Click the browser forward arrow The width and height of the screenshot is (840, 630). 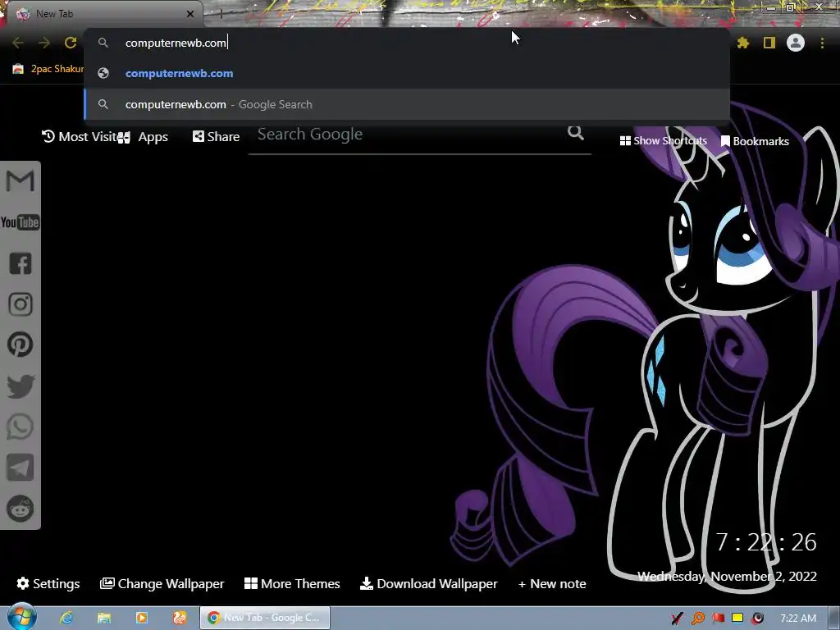pyautogui.click(x=44, y=43)
